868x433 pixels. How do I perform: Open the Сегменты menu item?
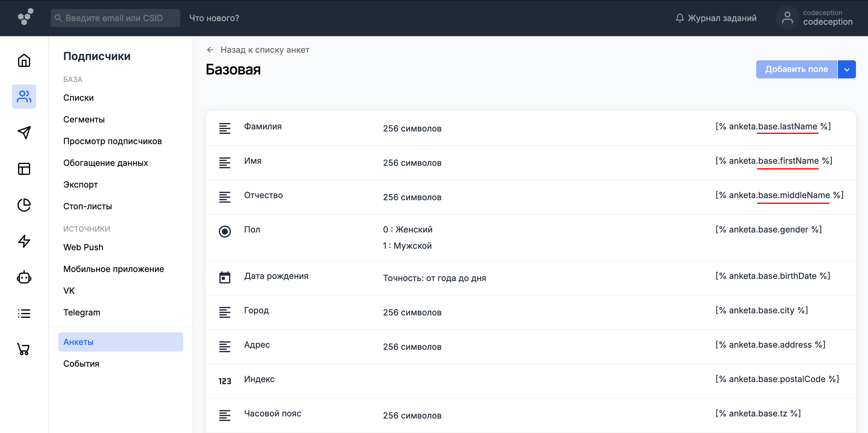pos(84,119)
